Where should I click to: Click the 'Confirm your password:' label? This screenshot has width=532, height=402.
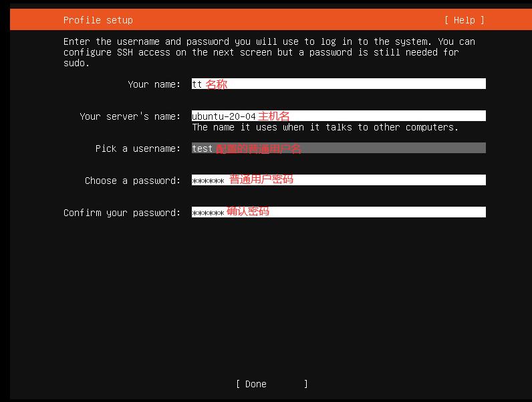(122, 213)
